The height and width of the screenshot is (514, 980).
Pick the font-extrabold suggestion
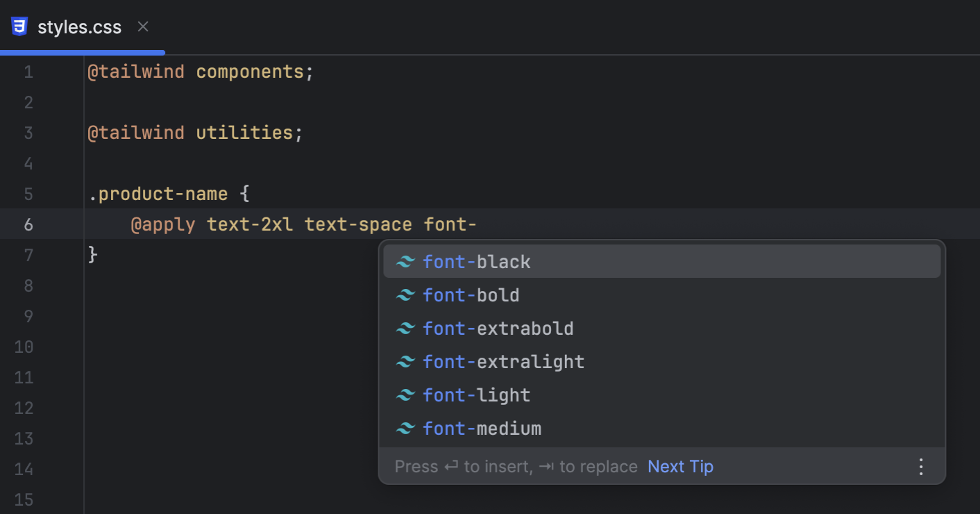point(498,329)
